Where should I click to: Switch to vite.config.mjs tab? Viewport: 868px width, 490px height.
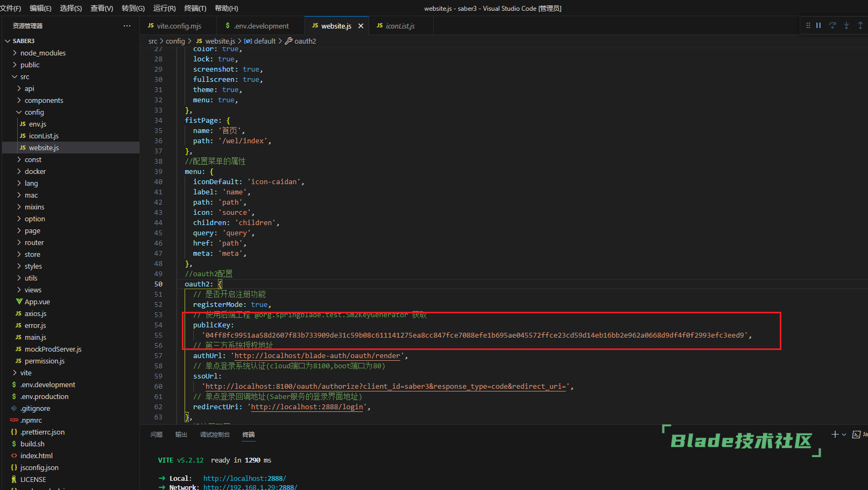pos(179,26)
